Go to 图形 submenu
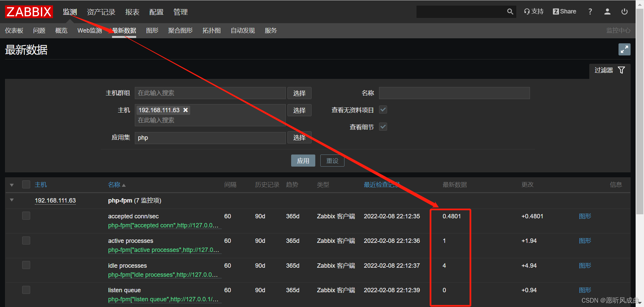 152,31
